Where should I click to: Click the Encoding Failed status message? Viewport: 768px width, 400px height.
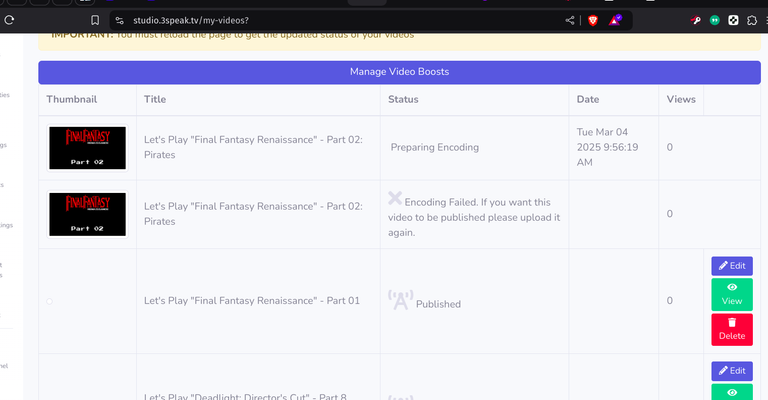(474, 217)
